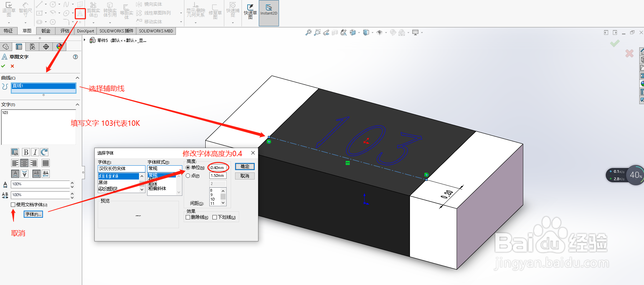The width and height of the screenshot is (644, 285).
Task: Select the Corner Rectangle tool
Action: click(40, 13)
